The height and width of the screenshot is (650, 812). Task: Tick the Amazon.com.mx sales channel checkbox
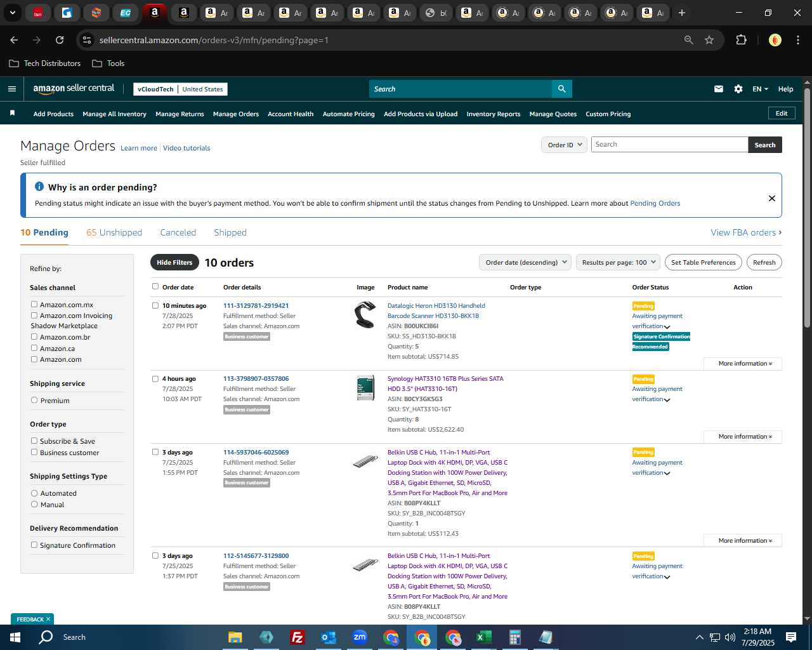pyautogui.click(x=34, y=304)
